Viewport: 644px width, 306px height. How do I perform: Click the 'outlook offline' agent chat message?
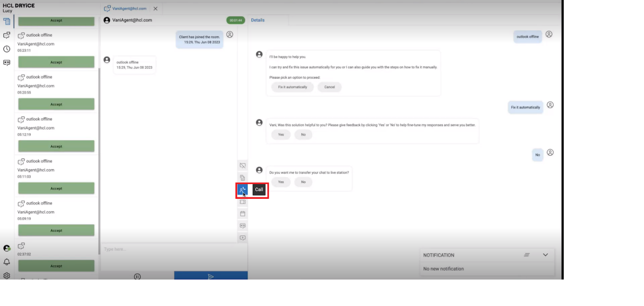point(135,65)
